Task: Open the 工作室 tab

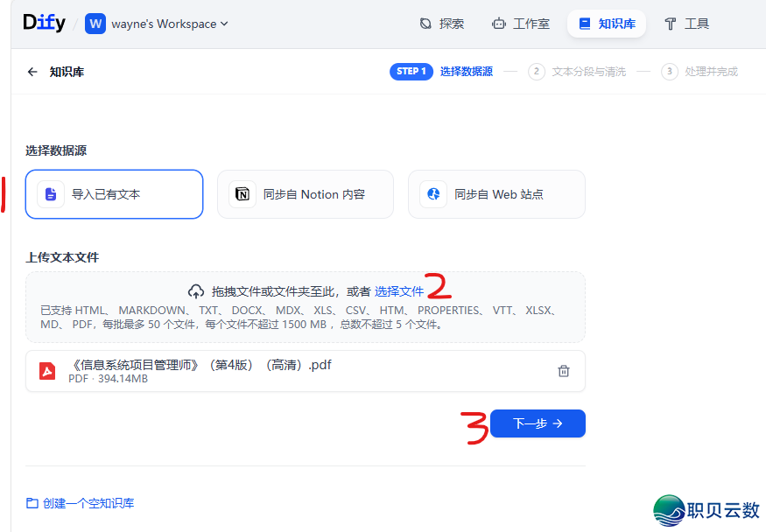Action: pyautogui.click(x=521, y=24)
